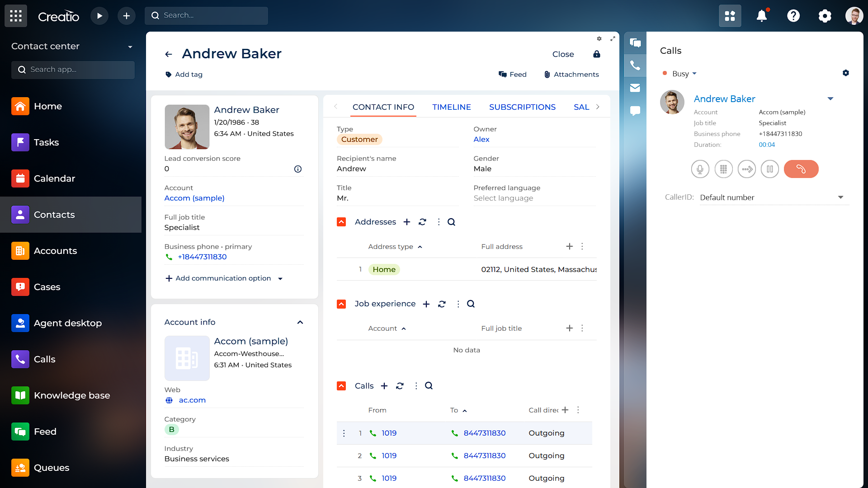Open Calls list three-dot menu
The height and width of the screenshot is (488, 868).
[416, 386]
